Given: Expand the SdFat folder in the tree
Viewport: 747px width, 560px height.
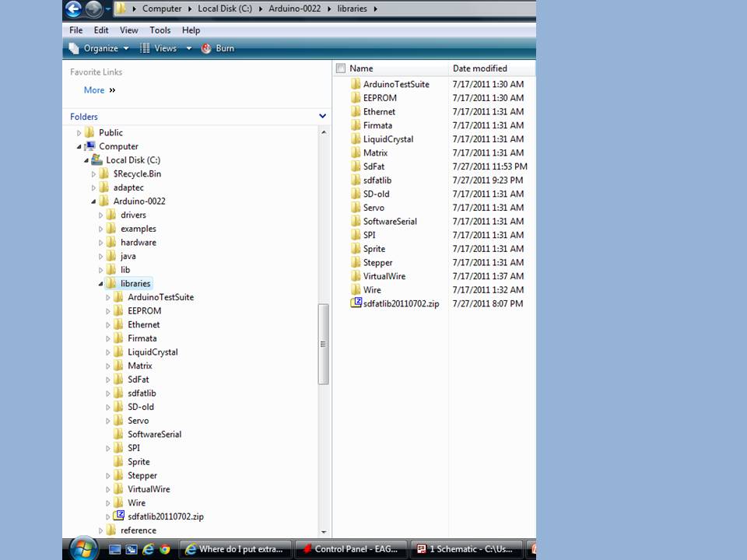Looking at the screenshot, I should (x=109, y=379).
